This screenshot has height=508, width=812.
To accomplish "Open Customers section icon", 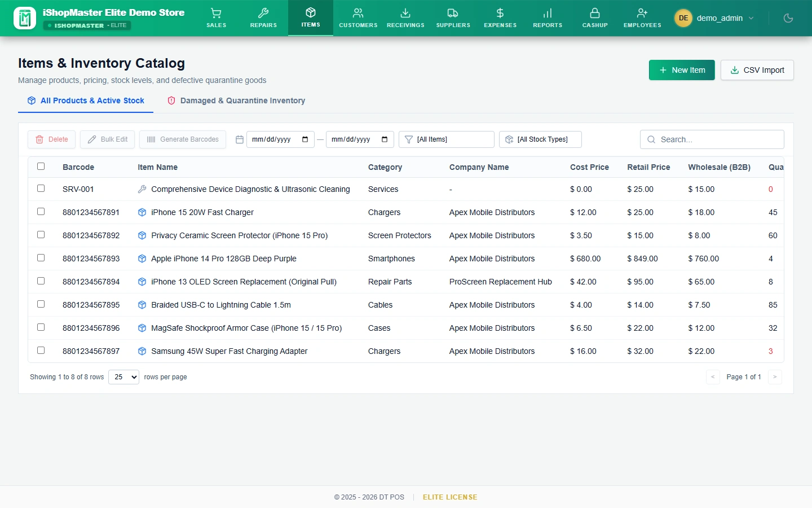I will click(x=358, y=13).
